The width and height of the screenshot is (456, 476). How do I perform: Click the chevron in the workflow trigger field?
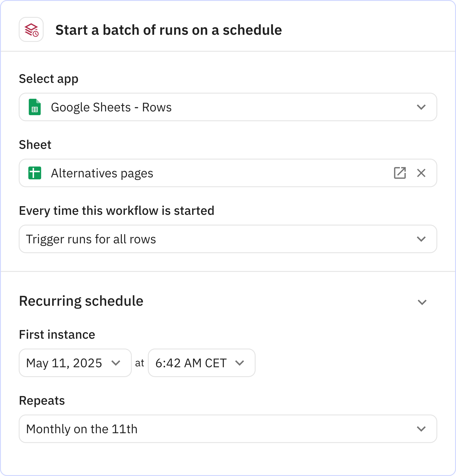(x=421, y=239)
